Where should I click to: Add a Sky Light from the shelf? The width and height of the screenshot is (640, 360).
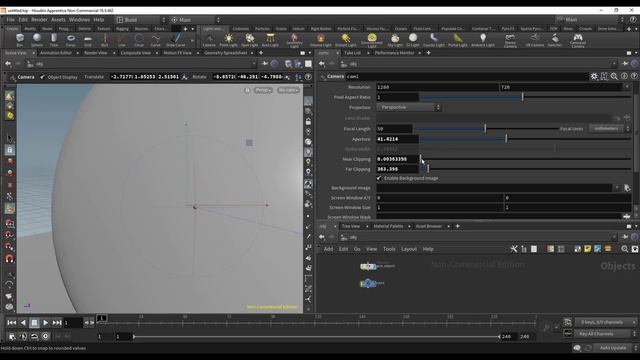[x=395, y=40]
